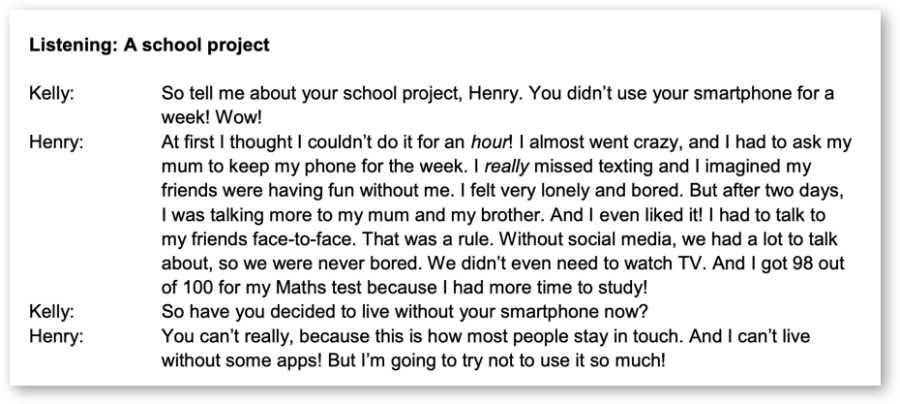Click the word "texting"
This screenshot has width=900, height=404.
[631, 166]
